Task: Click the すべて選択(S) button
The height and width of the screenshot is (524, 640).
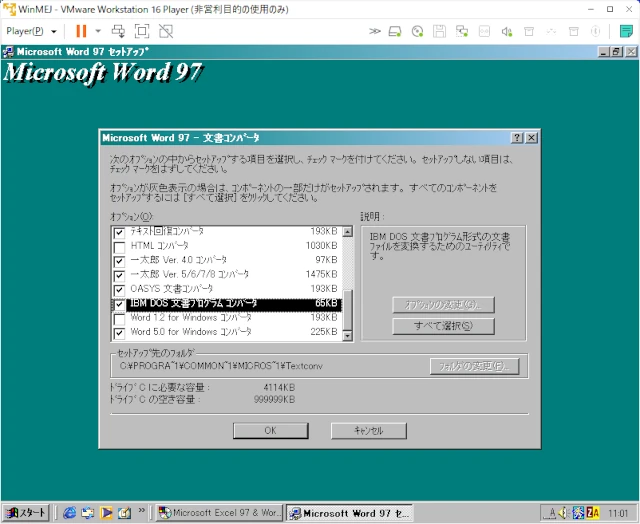Action: point(443,326)
